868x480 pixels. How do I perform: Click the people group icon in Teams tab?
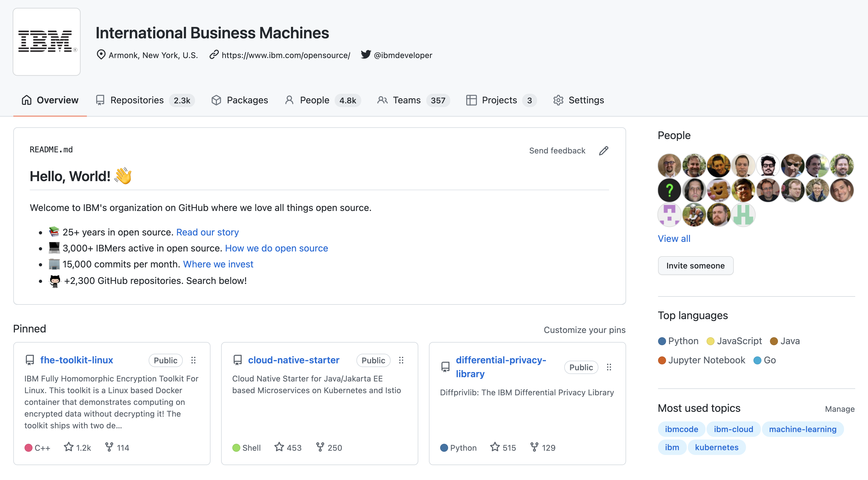(382, 100)
